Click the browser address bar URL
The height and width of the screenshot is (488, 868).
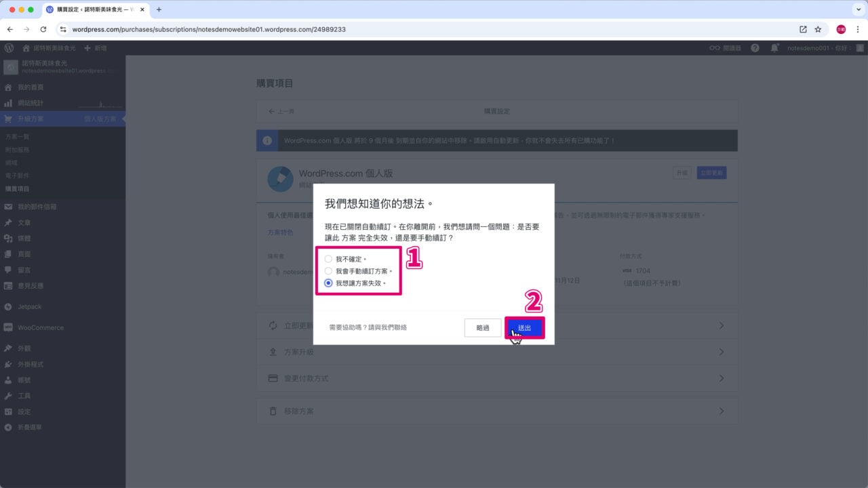coord(209,29)
